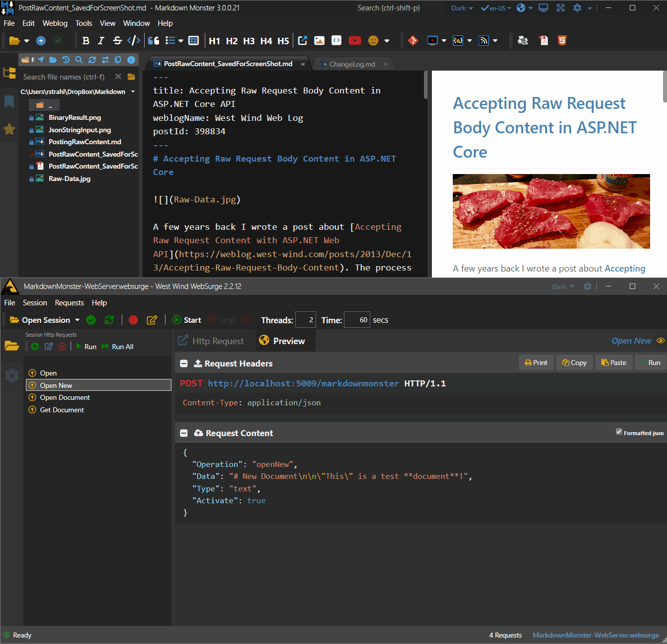Apply strikethrough formatting
The image size is (667, 644).
coord(117,41)
